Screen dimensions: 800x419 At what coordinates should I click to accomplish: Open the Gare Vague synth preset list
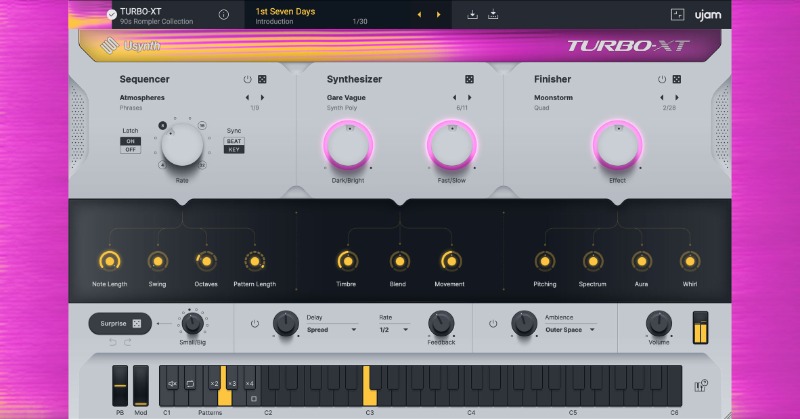pyautogui.click(x=346, y=97)
